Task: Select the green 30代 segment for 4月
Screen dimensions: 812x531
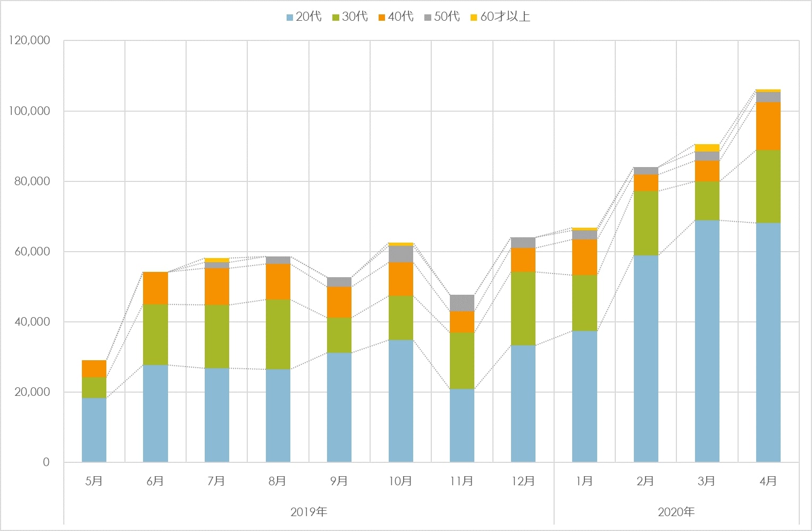Action: click(768, 186)
